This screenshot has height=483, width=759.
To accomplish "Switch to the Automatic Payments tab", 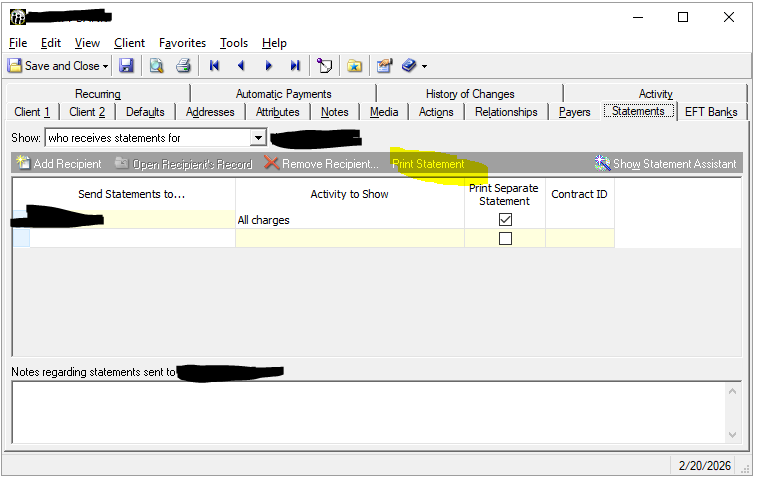I will coord(283,93).
